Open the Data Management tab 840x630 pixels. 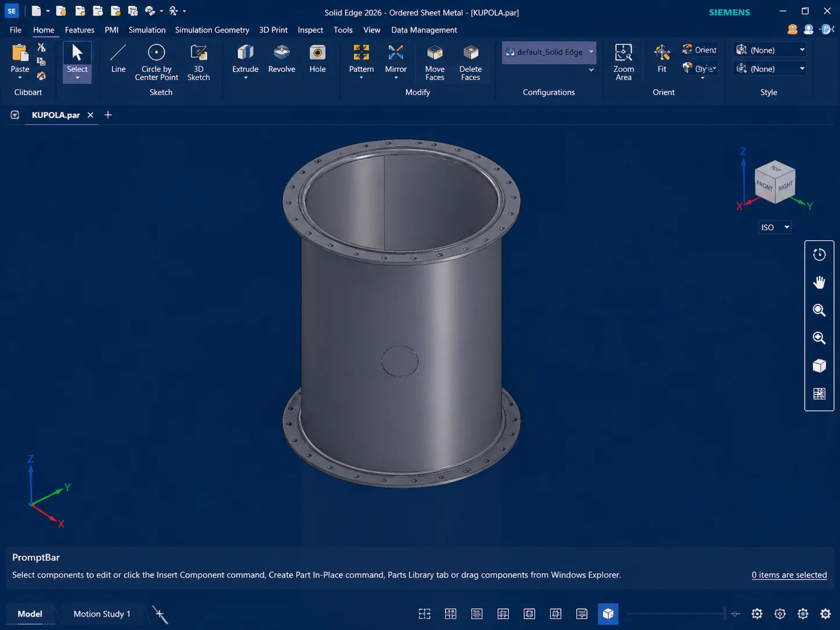[424, 30]
